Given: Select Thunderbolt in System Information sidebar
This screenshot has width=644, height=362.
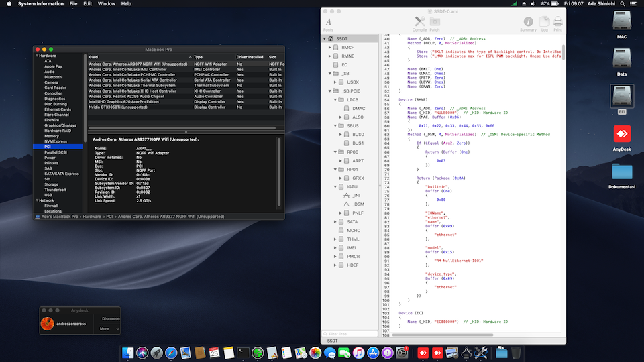Looking at the screenshot, I should pos(55,190).
